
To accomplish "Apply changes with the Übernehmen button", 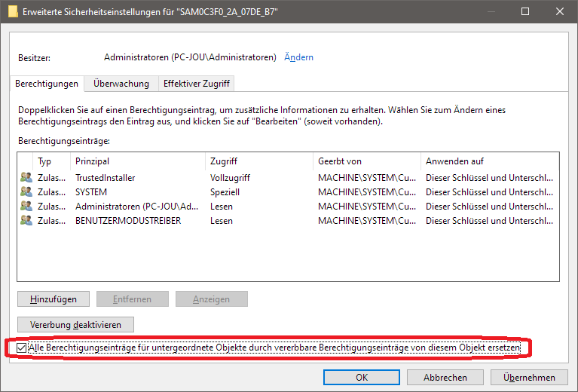I will 528,378.
